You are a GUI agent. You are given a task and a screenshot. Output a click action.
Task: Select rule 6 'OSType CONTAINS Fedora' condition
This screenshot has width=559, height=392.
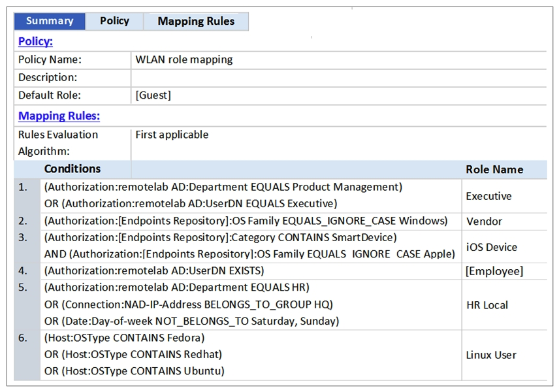[x=125, y=338]
